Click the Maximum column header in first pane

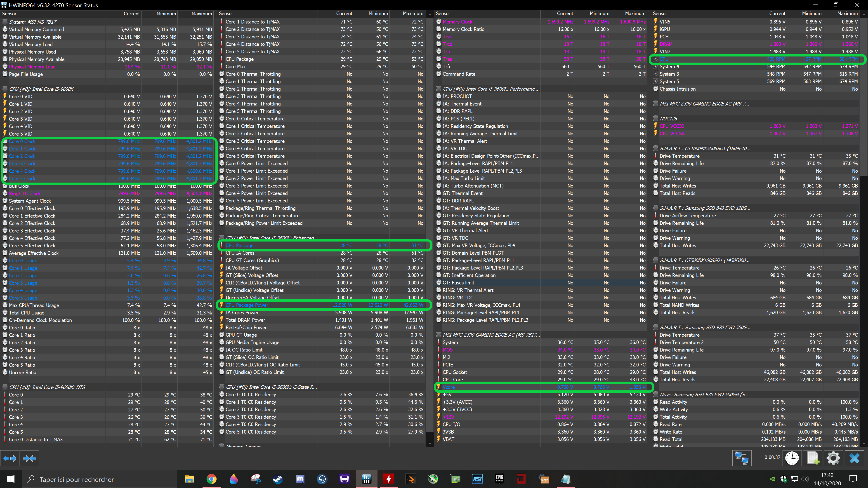(x=201, y=14)
